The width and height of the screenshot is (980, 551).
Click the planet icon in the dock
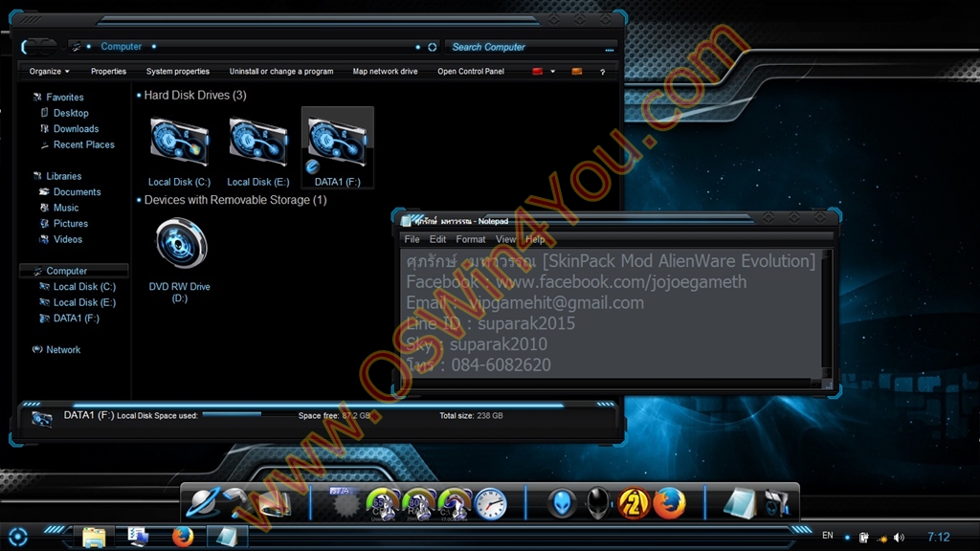coord(205,502)
